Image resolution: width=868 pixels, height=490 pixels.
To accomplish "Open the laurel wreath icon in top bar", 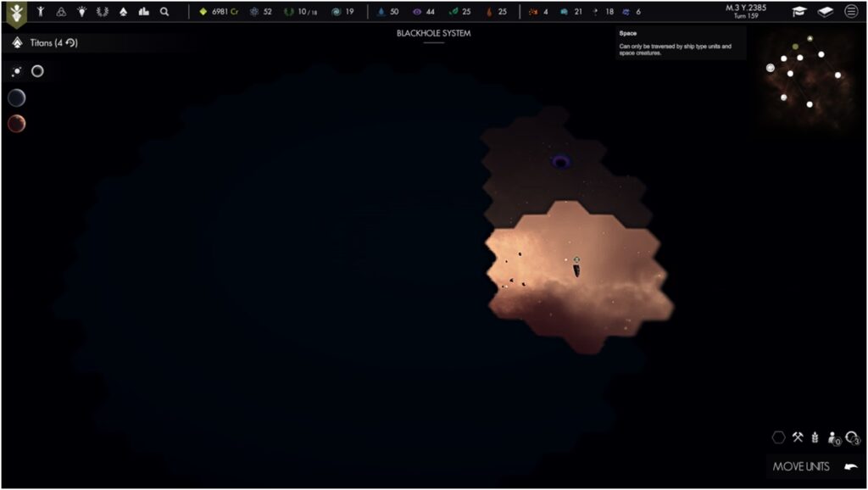I will [102, 12].
